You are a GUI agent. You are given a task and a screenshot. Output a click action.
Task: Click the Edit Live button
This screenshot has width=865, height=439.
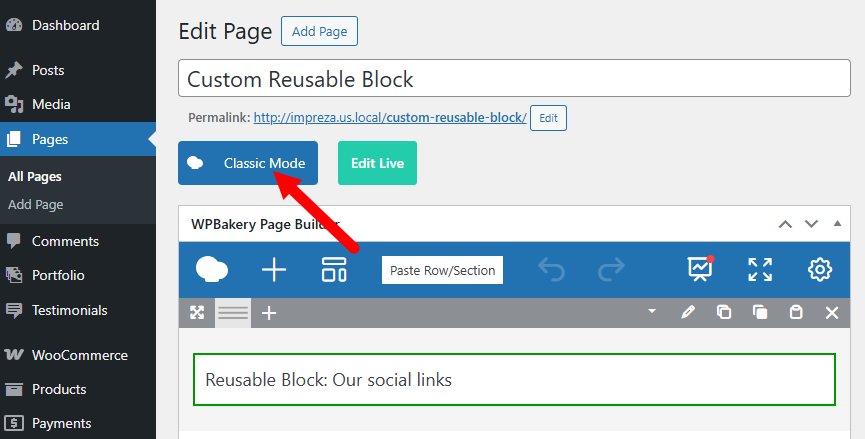(377, 163)
